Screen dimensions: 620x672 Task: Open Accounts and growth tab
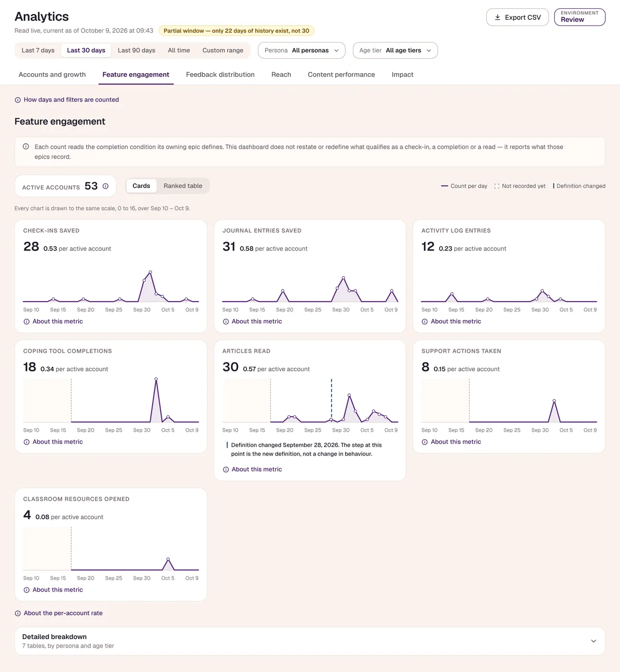click(52, 75)
